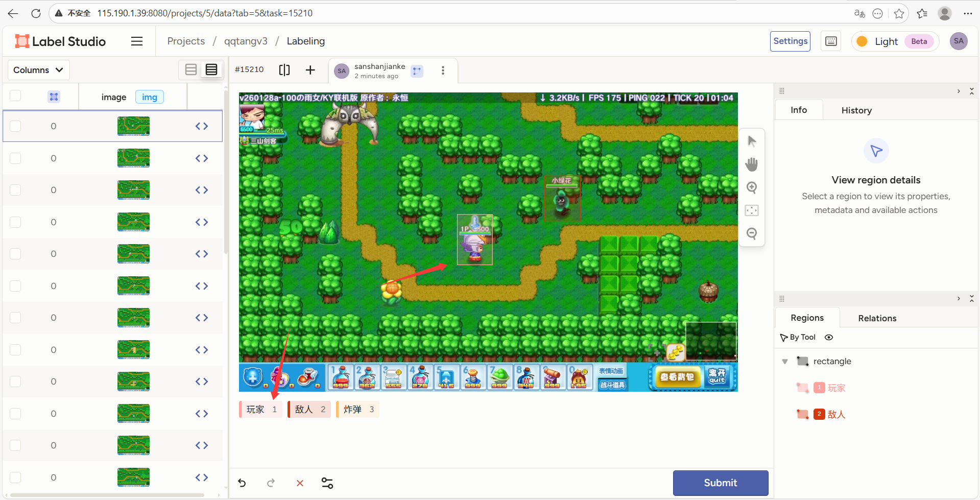Go to Projects breadcrumb
Screen dimensions: 980x500
click(186, 41)
